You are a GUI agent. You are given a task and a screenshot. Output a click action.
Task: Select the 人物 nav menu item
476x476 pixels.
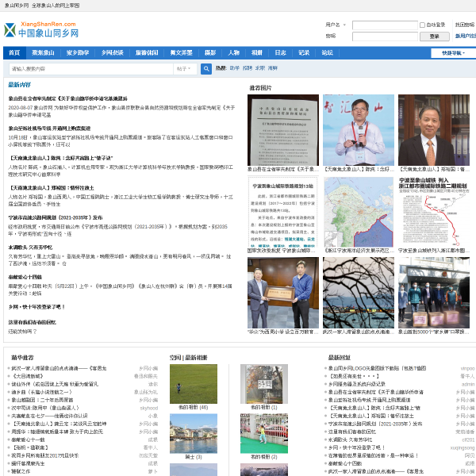click(x=234, y=53)
